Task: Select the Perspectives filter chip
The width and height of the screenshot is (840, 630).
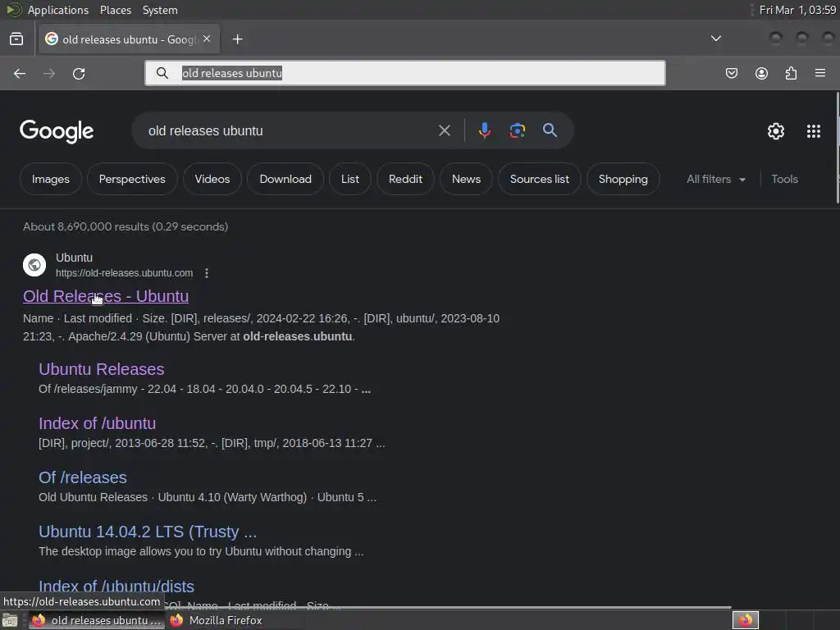Action: click(x=132, y=179)
